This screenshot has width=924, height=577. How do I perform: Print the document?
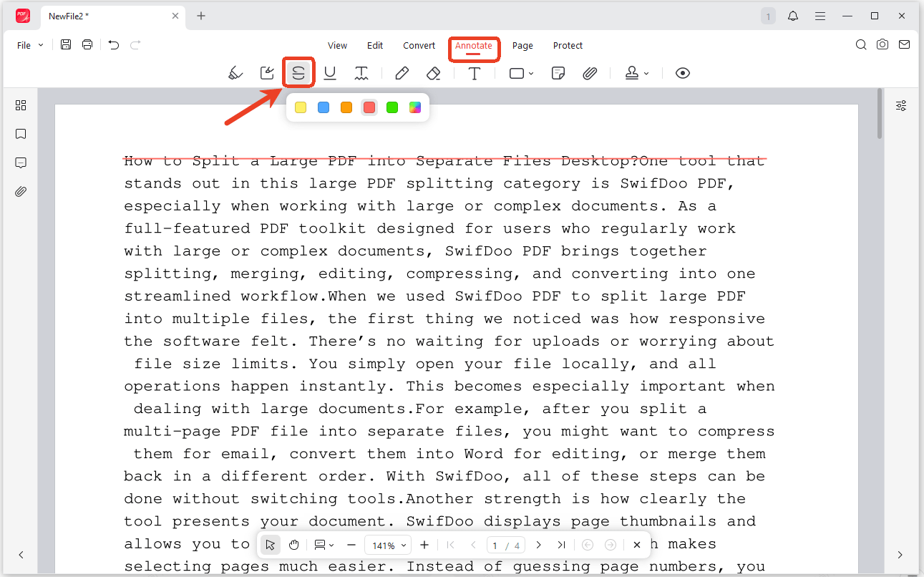tap(87, 45)
